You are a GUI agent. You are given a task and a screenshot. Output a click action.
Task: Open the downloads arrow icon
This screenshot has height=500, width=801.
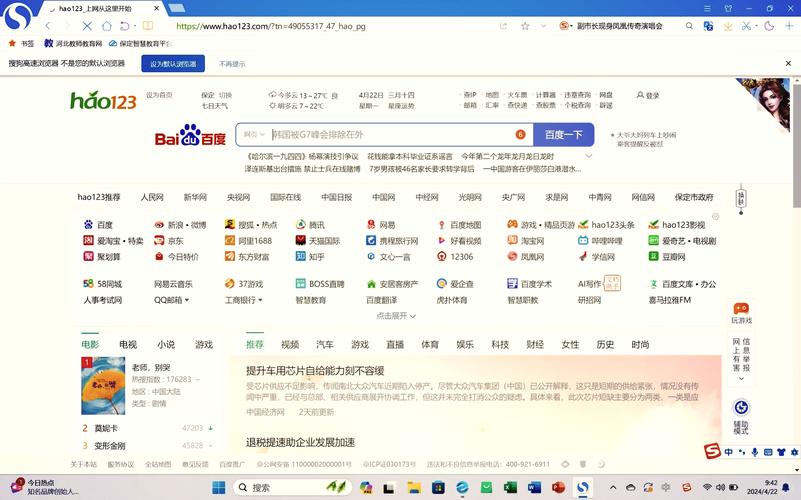(728, 26)
